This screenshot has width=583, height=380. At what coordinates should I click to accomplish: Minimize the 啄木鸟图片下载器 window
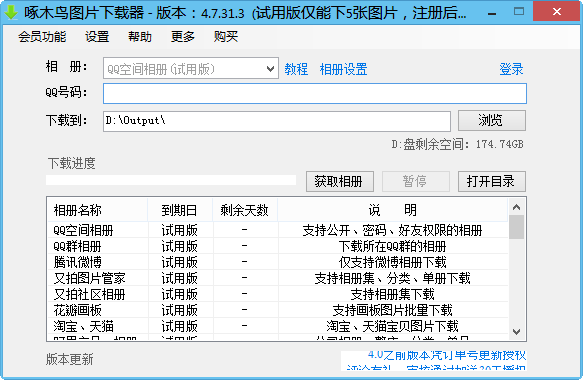point(492,13)
